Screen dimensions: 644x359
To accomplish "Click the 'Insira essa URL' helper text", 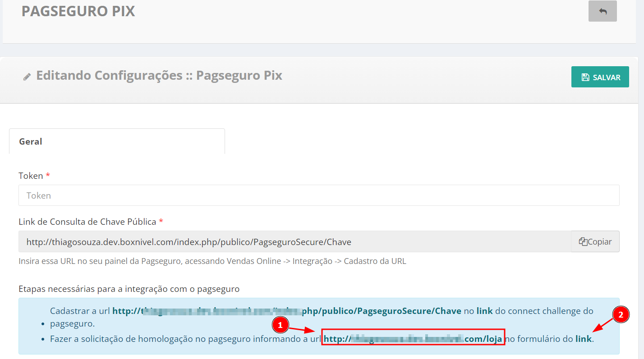I will tap(212, 261).
